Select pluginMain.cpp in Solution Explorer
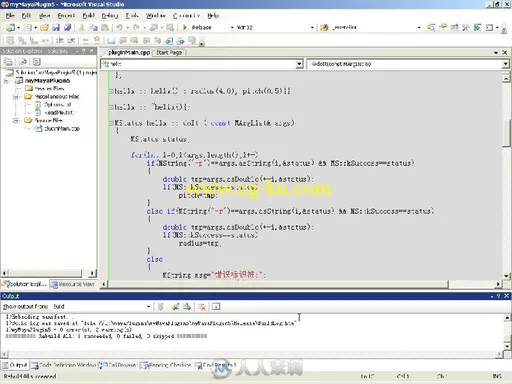This screenshot has height=384, width=512. click(62, 128)
